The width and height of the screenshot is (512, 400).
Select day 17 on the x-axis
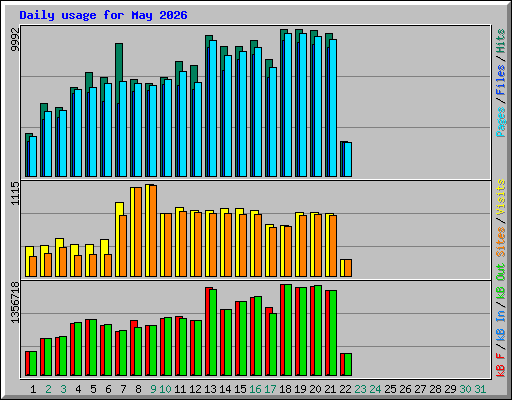[270, 389]
